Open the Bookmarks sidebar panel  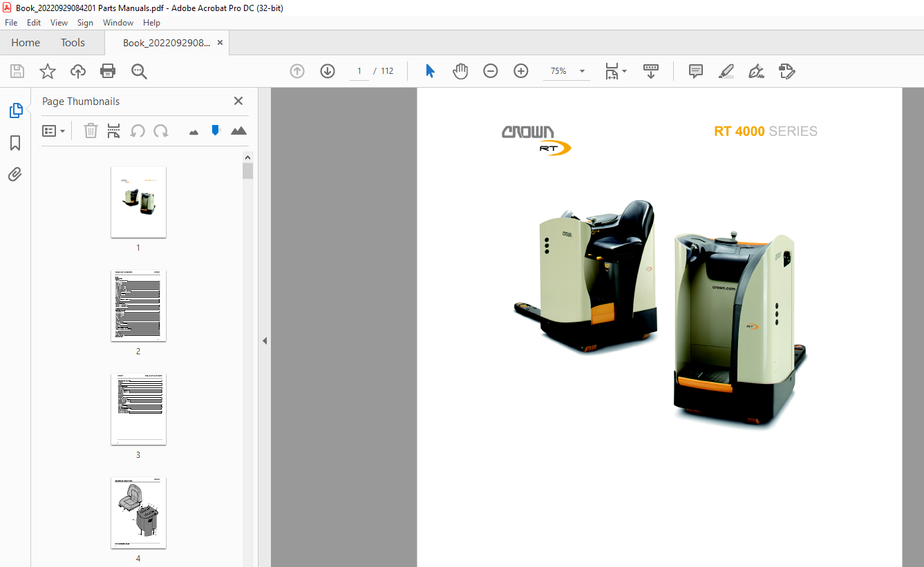pos(15,143)
